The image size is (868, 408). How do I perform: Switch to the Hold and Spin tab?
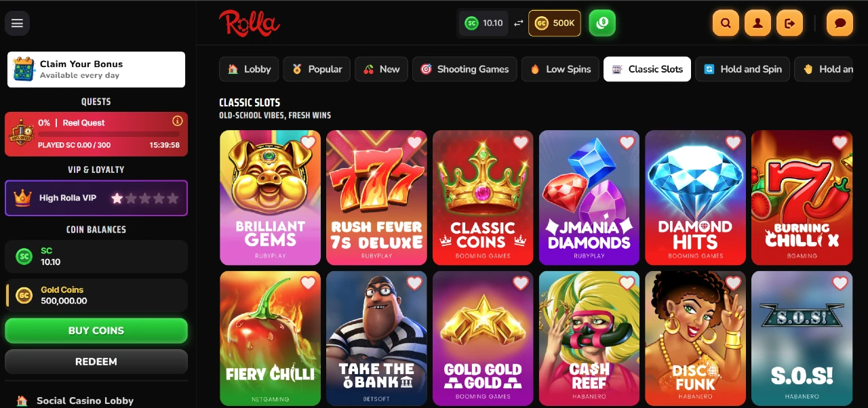click(743, 69)
